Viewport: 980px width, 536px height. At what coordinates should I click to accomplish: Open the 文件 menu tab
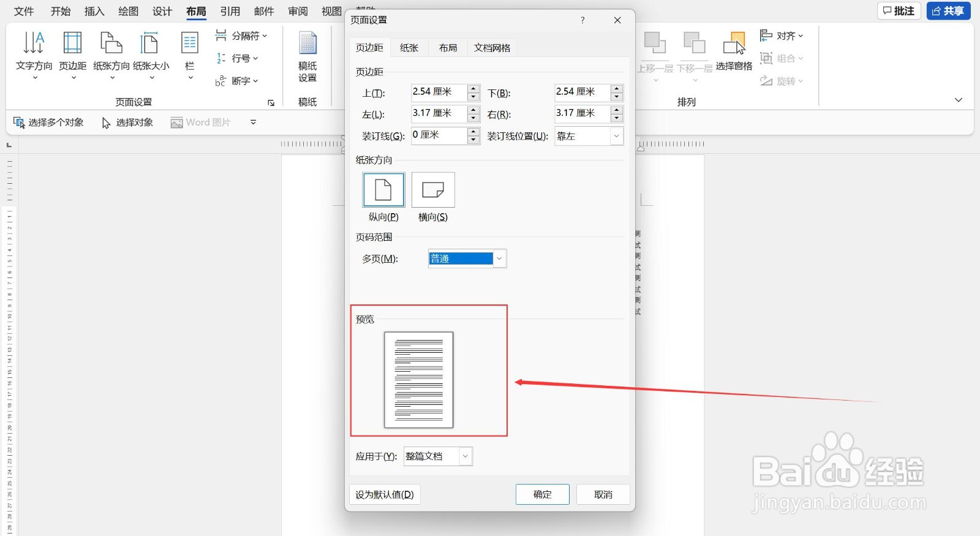(x=24, y=11)
